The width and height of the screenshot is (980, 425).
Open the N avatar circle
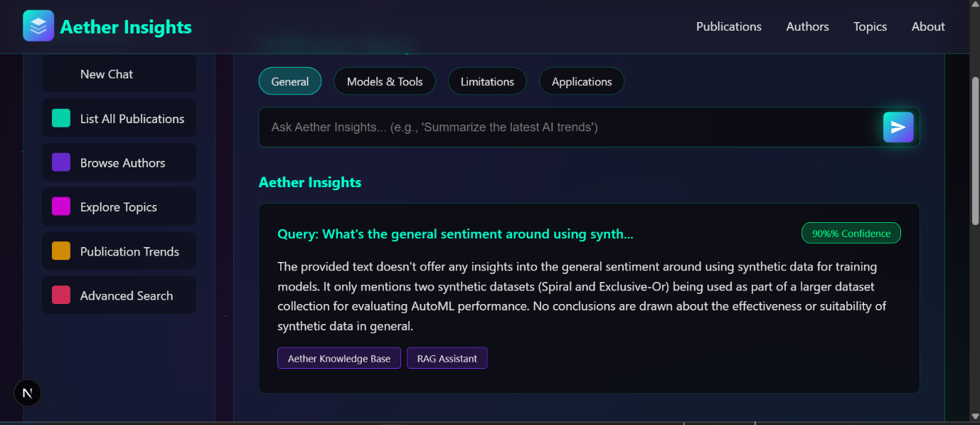point(27,392)
